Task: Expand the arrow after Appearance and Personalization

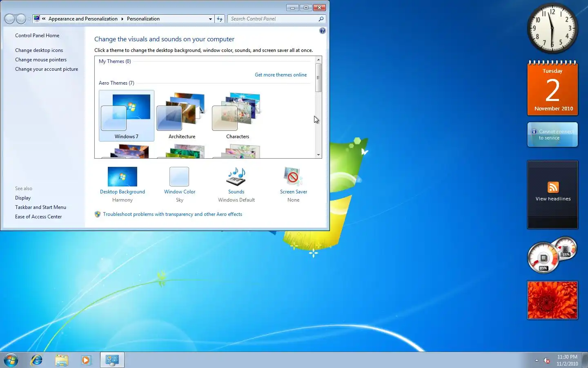Action: [122, 19]
